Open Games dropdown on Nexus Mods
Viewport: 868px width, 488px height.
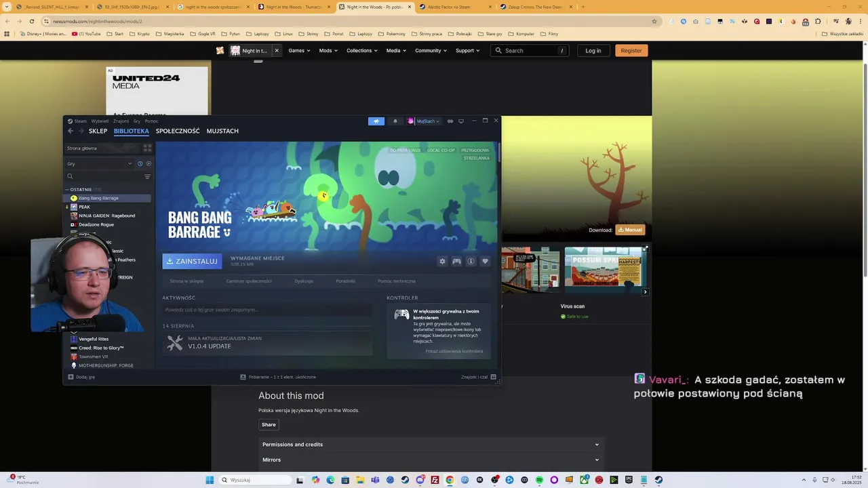click(x=299, y=50)
